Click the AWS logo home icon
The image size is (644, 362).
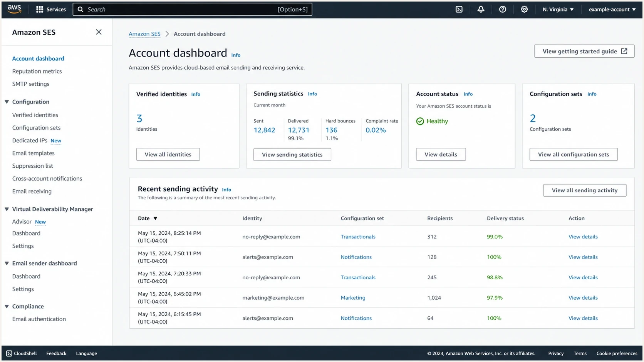tap(14, 9)
